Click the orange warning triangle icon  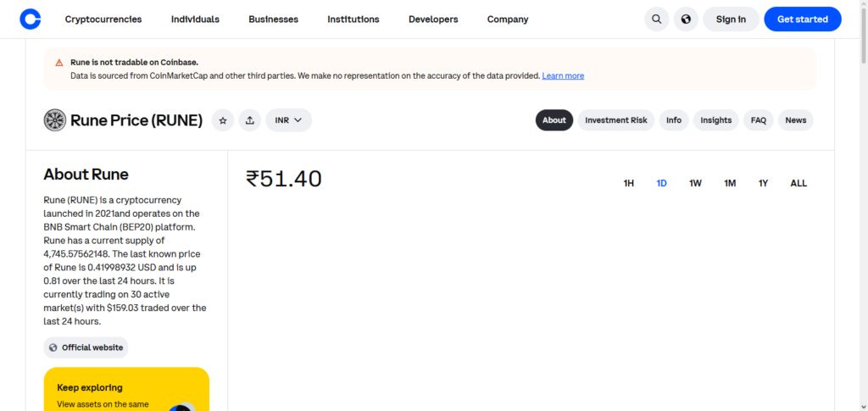click(59, 63)
